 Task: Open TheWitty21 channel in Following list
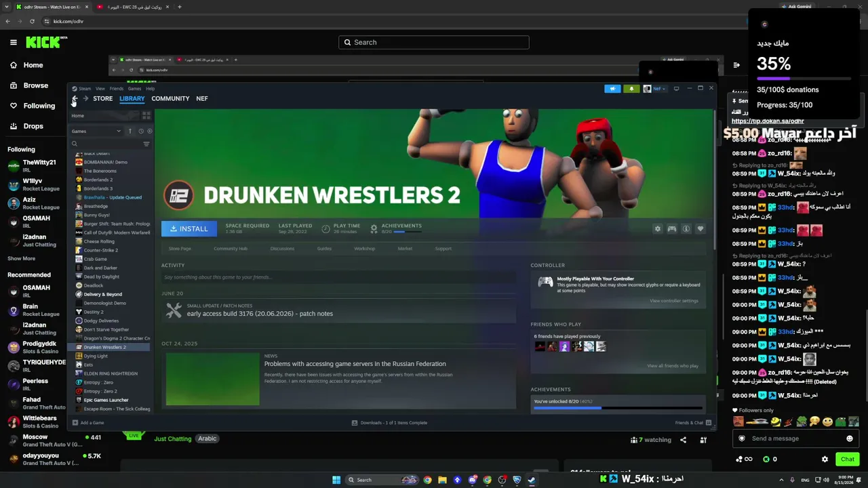[34, 166]
